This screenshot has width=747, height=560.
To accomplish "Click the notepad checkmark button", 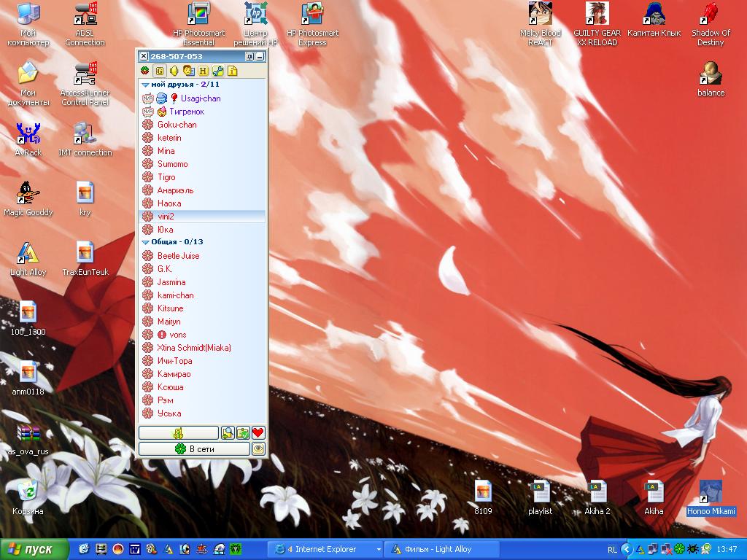I will click(243, 433).
